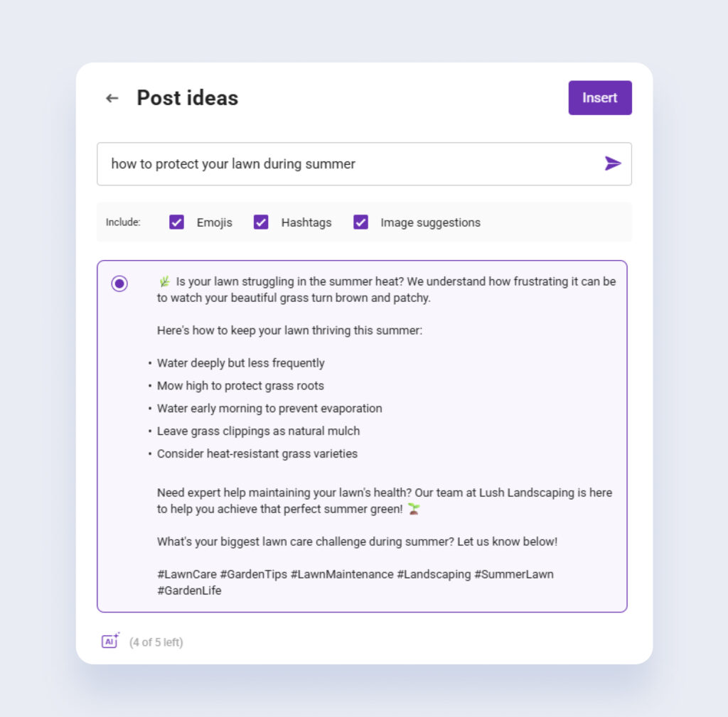Uncheck the Hashtags checkbox

261,222
